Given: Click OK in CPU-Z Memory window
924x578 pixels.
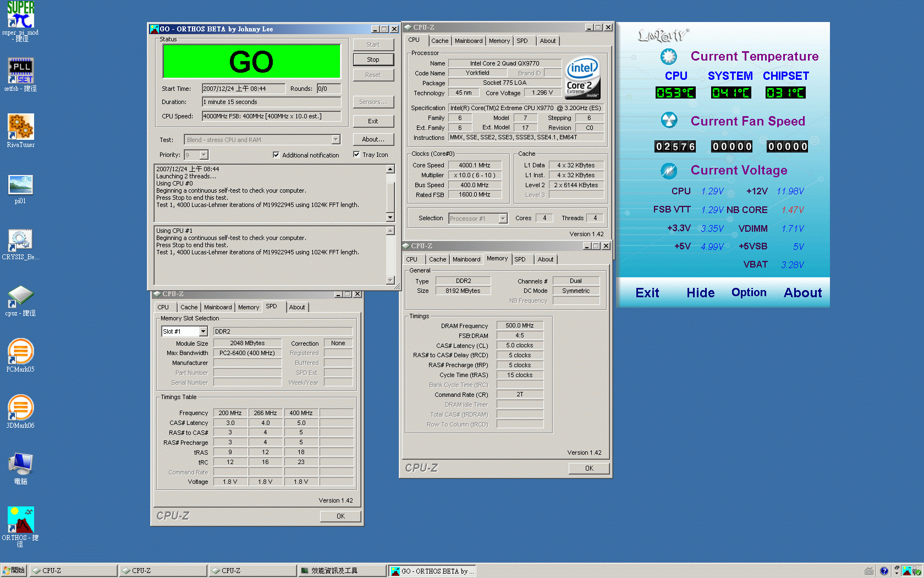Looking at the screenshot, I should pyautogui.click(x=589, y=468).
